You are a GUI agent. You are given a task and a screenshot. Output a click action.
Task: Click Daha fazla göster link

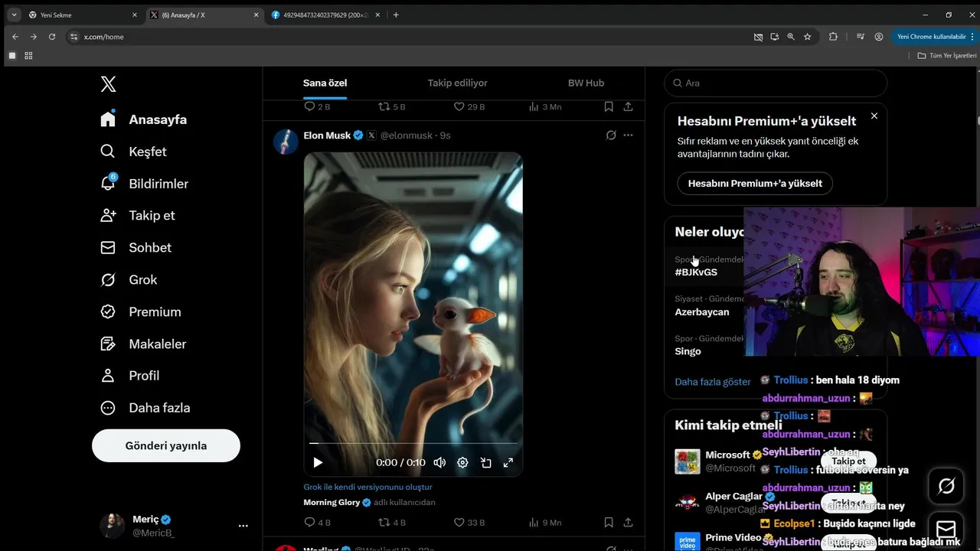(x=713, y=381)
